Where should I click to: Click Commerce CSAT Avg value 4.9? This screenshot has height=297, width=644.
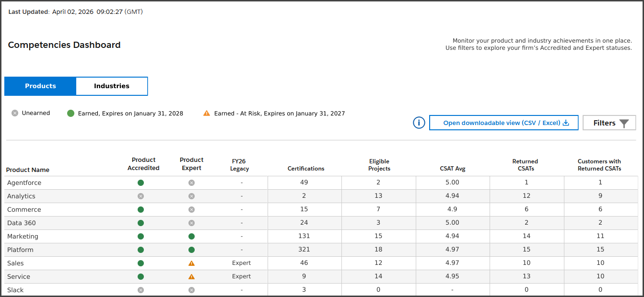click(452, 209)
